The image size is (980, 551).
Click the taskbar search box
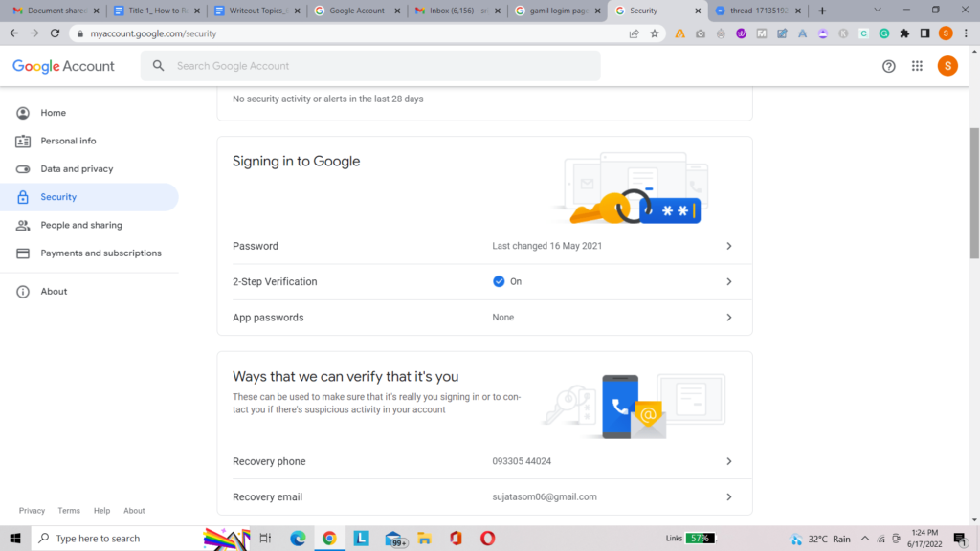coord(141,538)
